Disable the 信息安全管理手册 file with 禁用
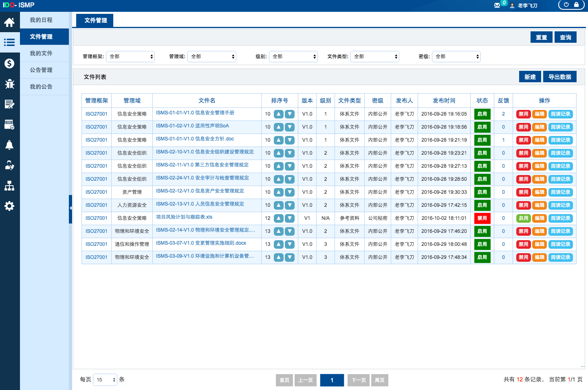This screenshot has height=390, width=588. pos(523,114)
